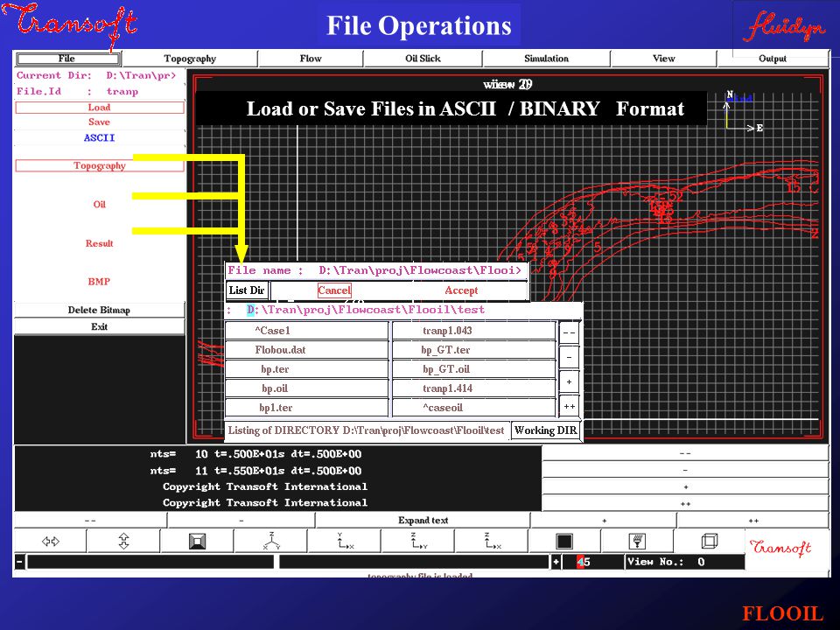Click the minus button beside the bottom slider
Image resolution: width=840 pixels, height=630 pixels.
pyautogui.click(x=20, y=562)
